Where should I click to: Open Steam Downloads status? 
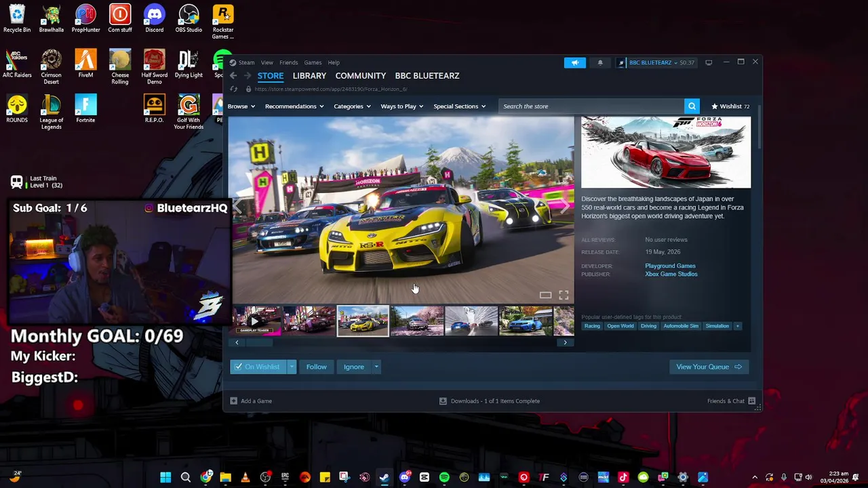[490, 401]
